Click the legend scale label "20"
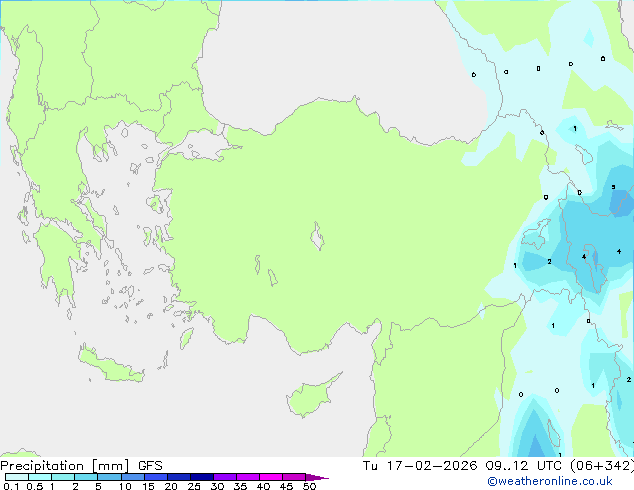 point(171,486)
